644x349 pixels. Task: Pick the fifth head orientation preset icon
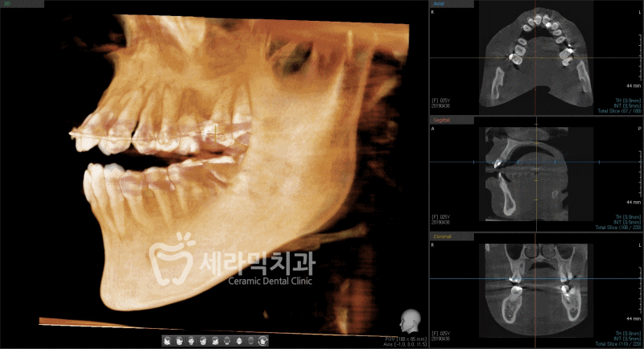click(x=215, y=341)
